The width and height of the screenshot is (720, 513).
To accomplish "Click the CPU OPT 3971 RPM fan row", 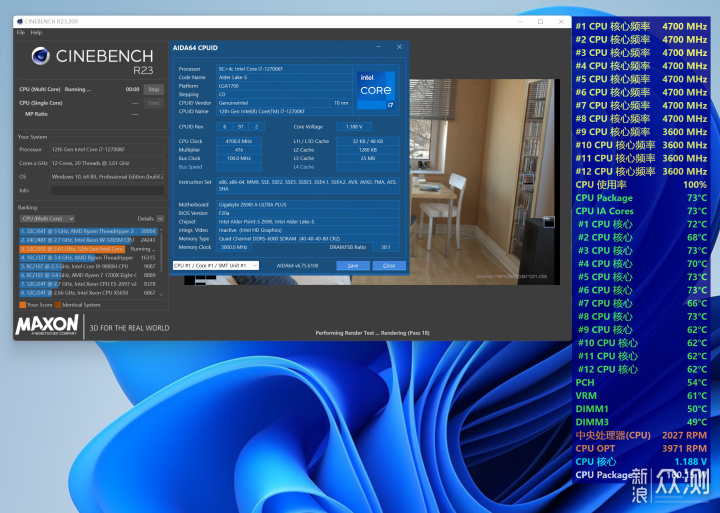I will point(641,448).
